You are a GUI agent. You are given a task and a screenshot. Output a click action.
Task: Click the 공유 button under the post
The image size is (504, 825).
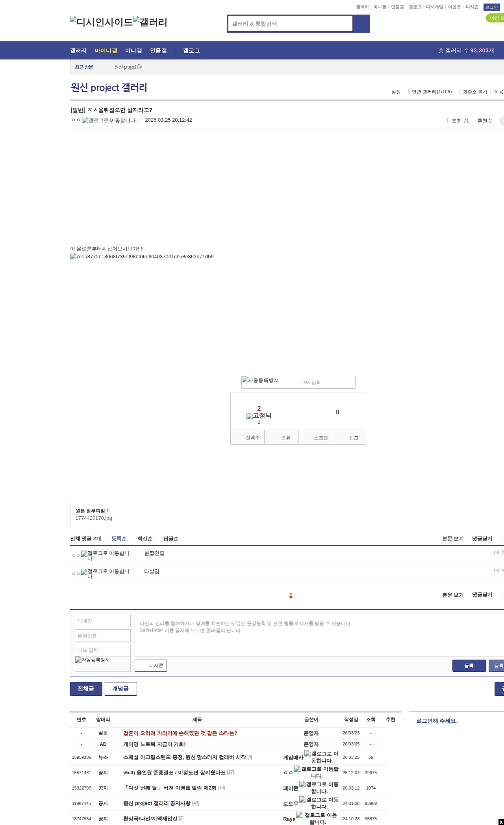[x=281, y=438]
